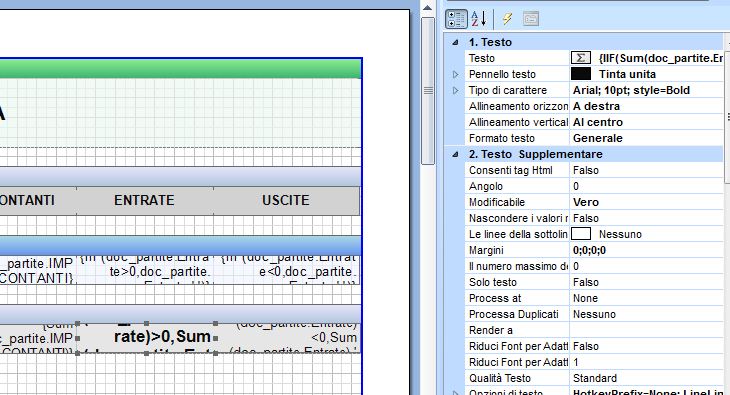The image size is (730, 395).
Task: Switch property grid to categorized view
Action: [456, 19]
